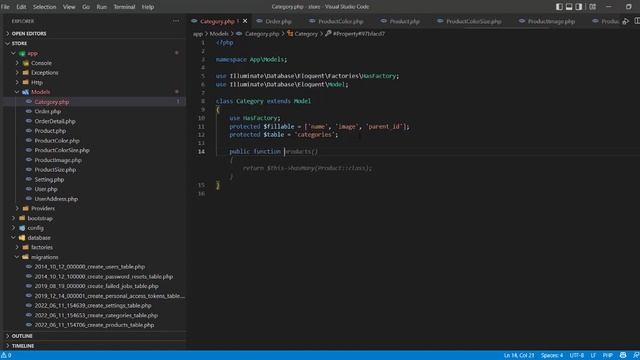This screenshot has height=360, width=640.
Task: Open the Run menu
Action: 102,7
